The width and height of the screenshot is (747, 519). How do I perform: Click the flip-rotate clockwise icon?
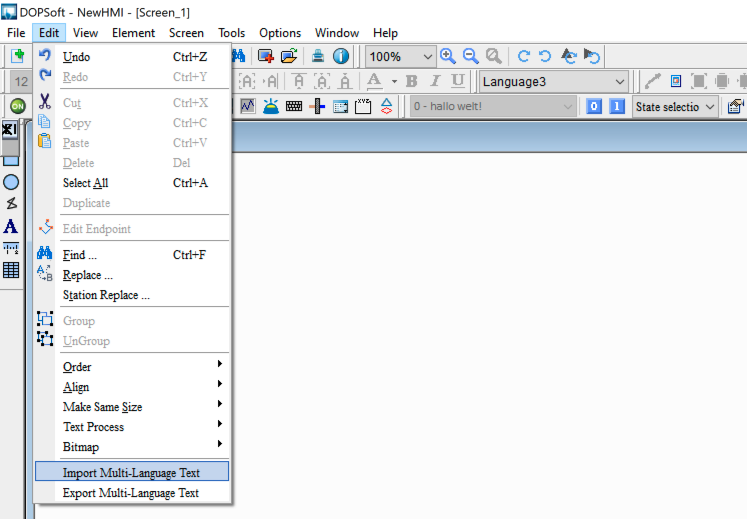[x=569, y=56]
